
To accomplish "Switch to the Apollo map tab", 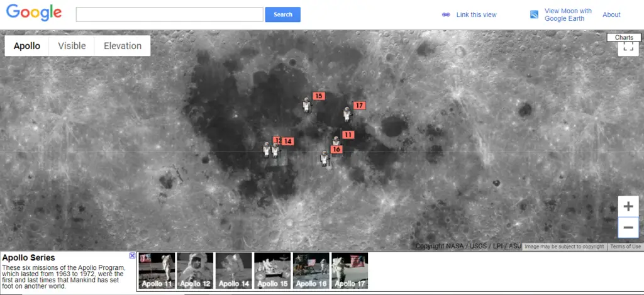I will pyautogui.click(x=26, y=46).
